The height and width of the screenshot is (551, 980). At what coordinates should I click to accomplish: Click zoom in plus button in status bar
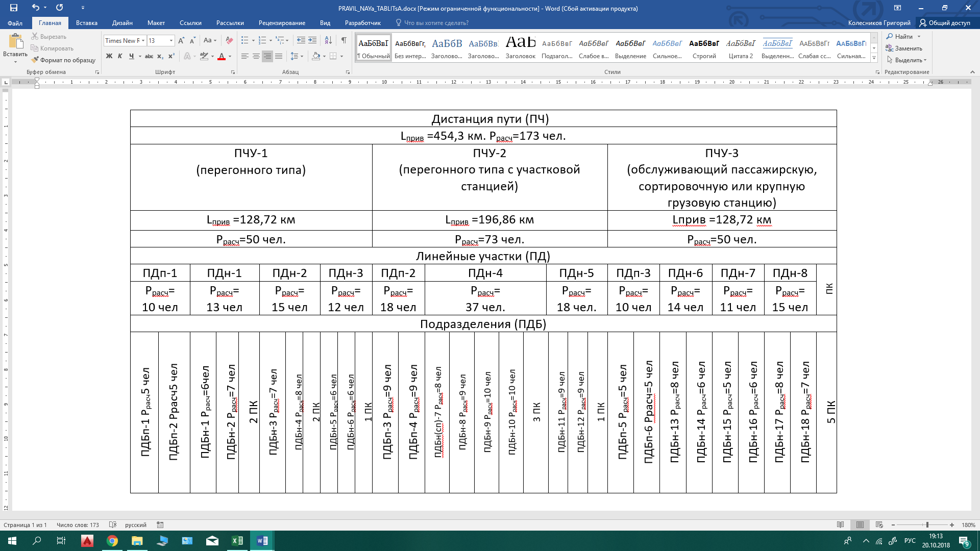coord(952,524)
